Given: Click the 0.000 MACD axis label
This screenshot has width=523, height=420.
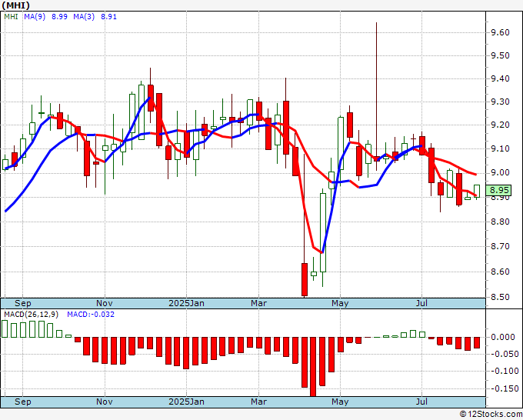Looking at the screenshot, I should tap(503, 337).
